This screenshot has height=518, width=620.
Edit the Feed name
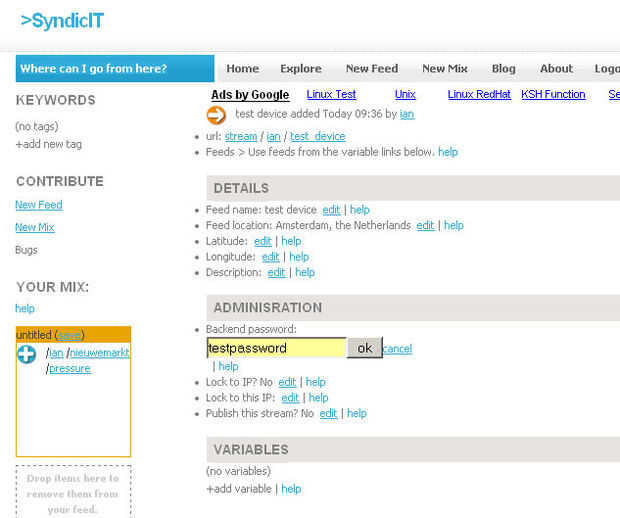click(331, 210)
